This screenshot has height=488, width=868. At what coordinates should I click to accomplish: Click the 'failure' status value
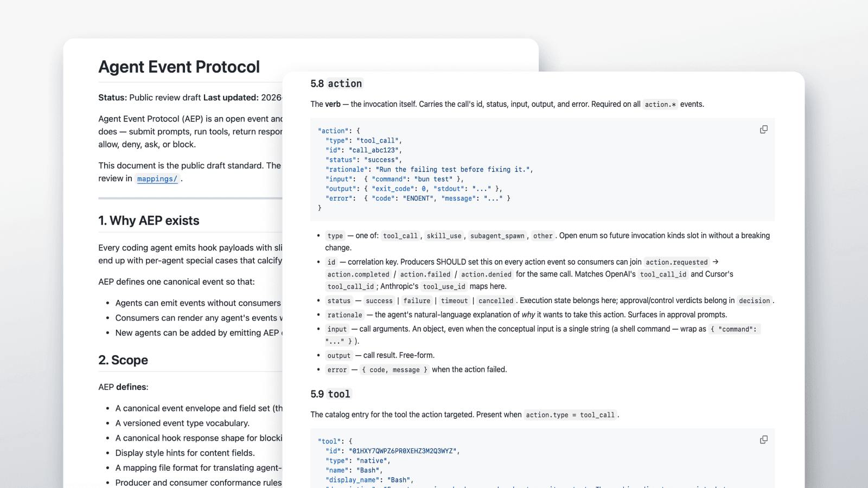pyautogui.click(x=417, y=301)
